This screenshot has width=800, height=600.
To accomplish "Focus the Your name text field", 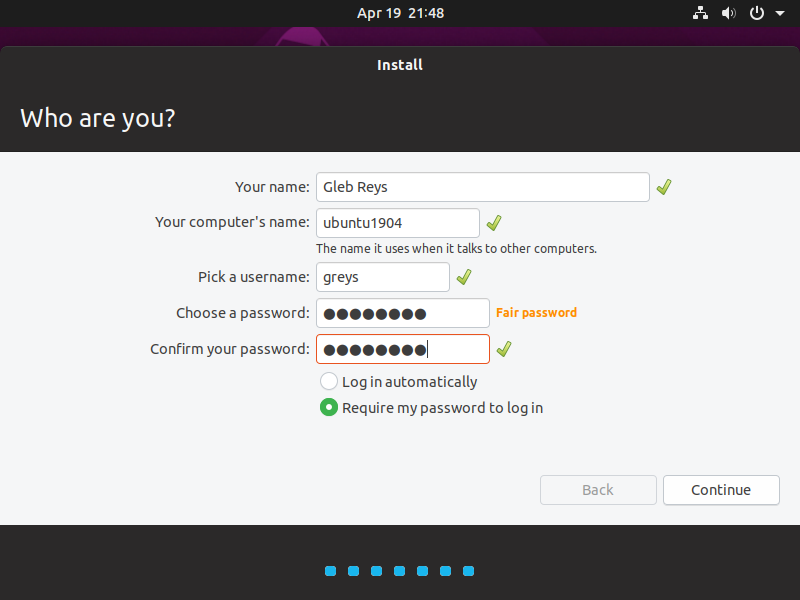I will (482, 187).
